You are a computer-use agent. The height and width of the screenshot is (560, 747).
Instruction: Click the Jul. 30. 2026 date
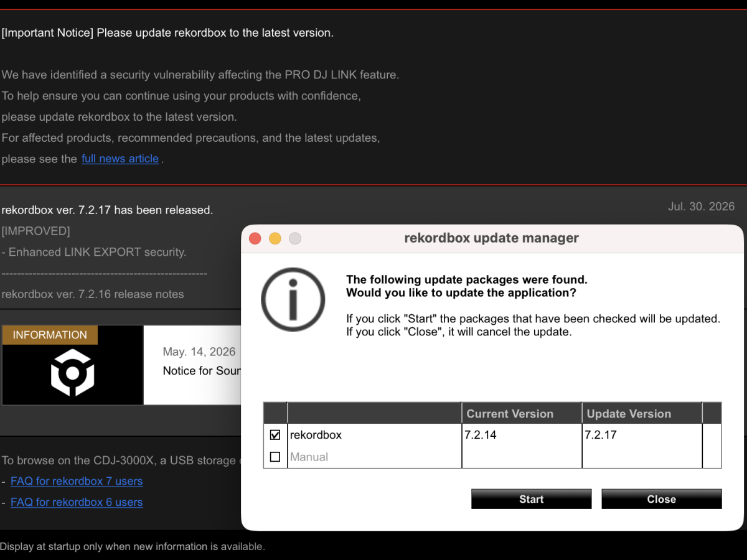click(x=701, y=207)
